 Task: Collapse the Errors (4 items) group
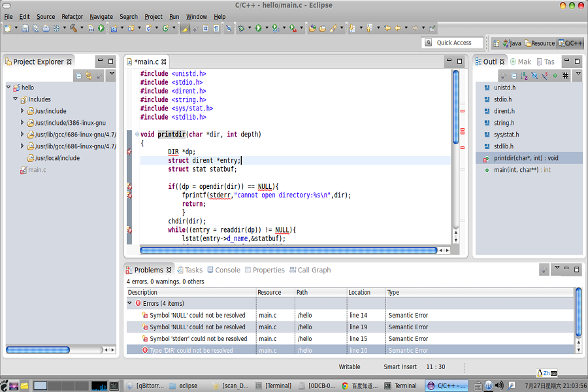point(129,302)
